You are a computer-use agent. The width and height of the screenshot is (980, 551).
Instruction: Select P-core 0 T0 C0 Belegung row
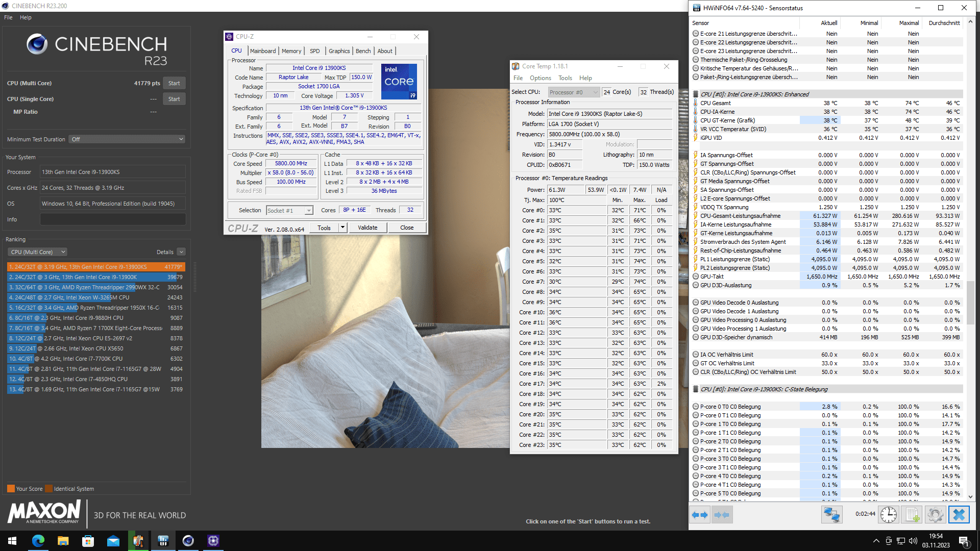click(827, 407)
